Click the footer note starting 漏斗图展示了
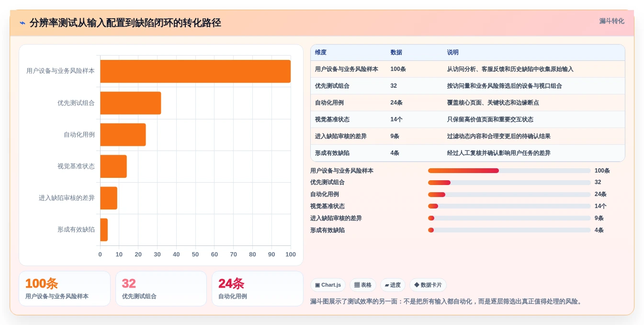This screenshot has width=644, height=325. pos(447,302)
